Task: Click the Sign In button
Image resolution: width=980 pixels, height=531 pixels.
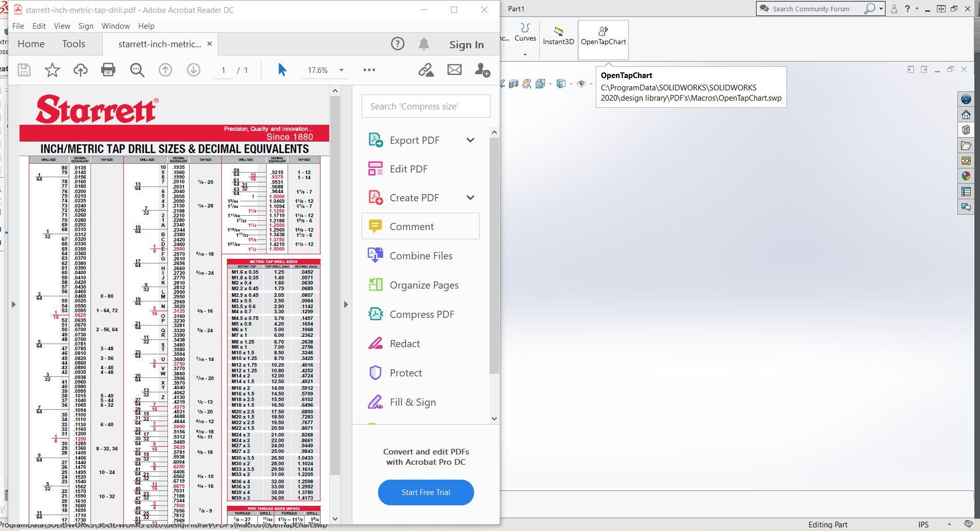Action: 466,45
